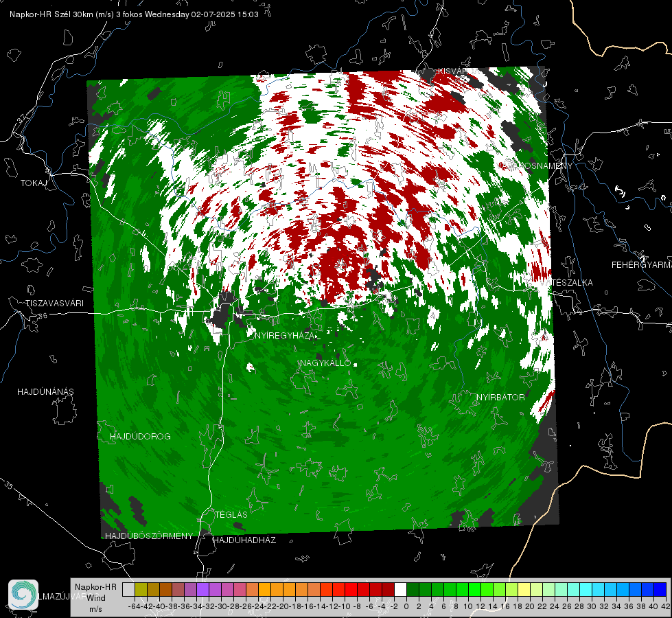Select the yellow swatch above 18 in legend
Image resolution: width=672 pixels, height=618 pixels.
(524, 589)
